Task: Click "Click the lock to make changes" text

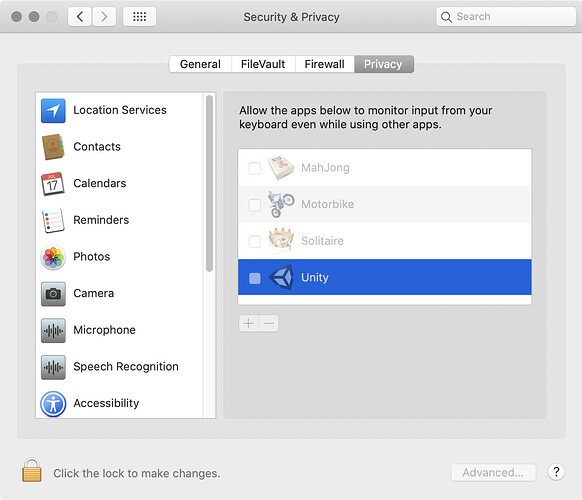Action: 137,473
